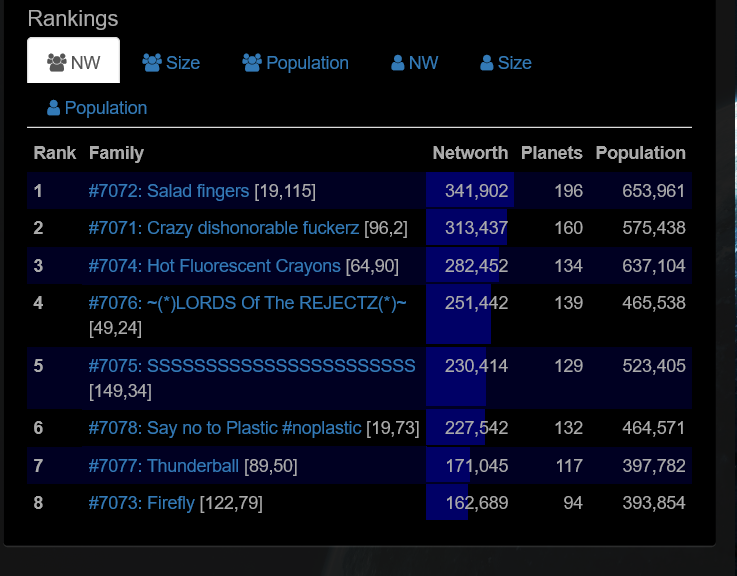The height and width of the screenshot is (576, 737).
Task: Open family #7072: Salad fingers
Action: point(169,191)
